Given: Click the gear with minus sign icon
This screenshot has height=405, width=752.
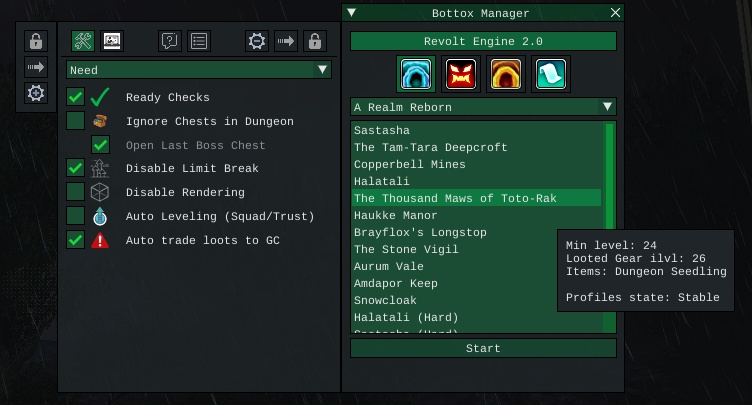Looking at the screenshot, I should click(257, 41).
